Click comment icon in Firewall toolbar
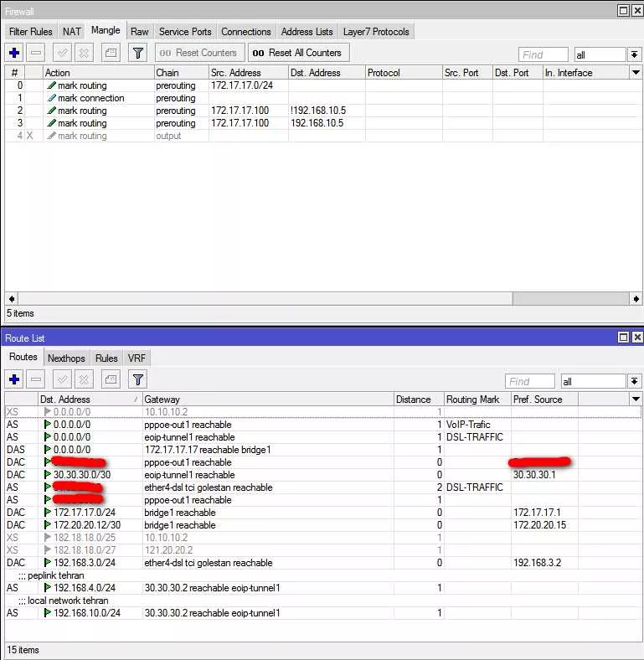 coord(111,53)
